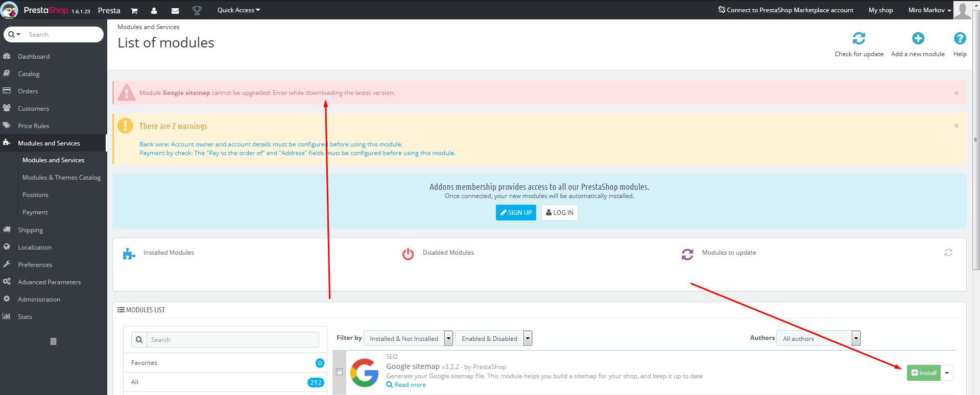Viewport: 980px width, 395px height.
Task: Expand the Quick Access dropdown
Action: pyautogui.click(x=238, y=10)
